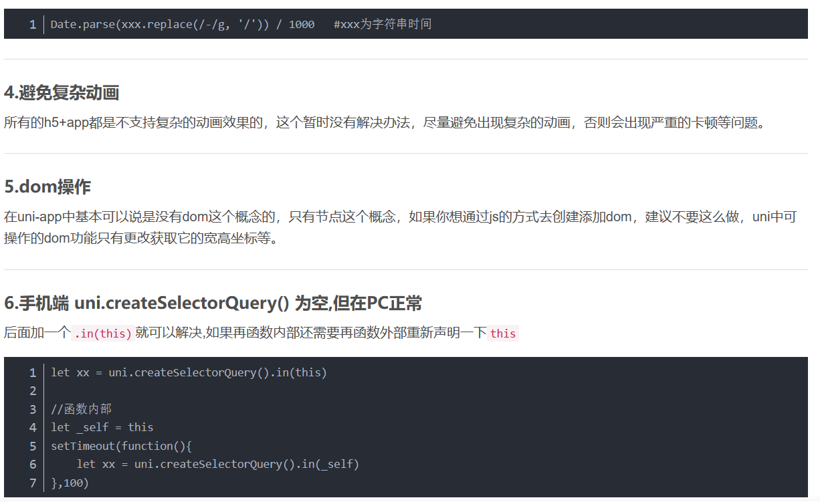This screenshot has height=504, width=820.
Task: Click paragraph starting '在uni-app中基本可以说'
Action: pyautogui.click(x=401, y=227)
